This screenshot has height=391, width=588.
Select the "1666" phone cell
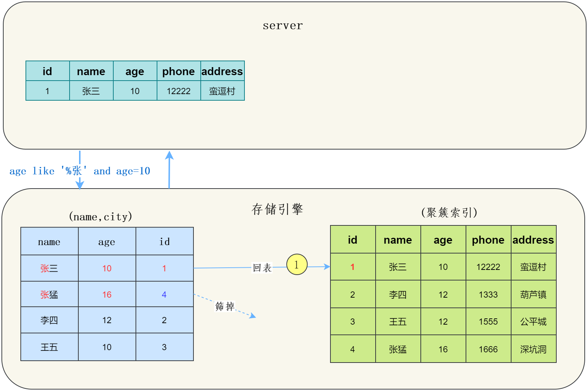pyautogui.click(x=488, y=349)
